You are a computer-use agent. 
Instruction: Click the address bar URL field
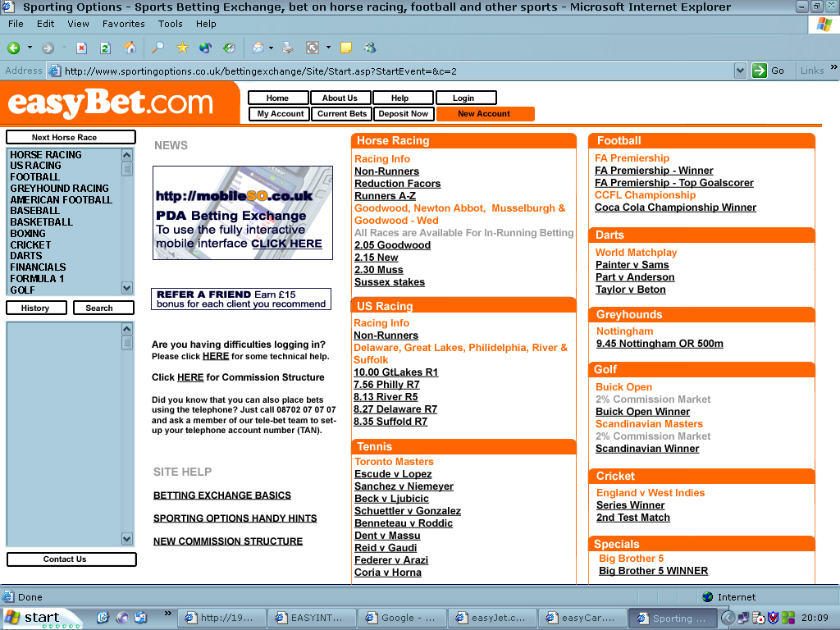click(x=394, y=71)
